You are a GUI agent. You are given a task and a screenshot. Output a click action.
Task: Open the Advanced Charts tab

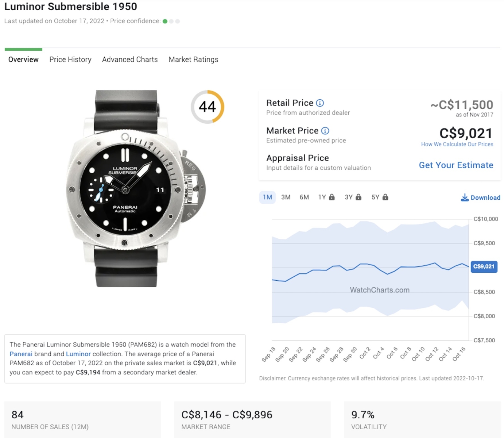pyautogui.click(x=130, y=59)
